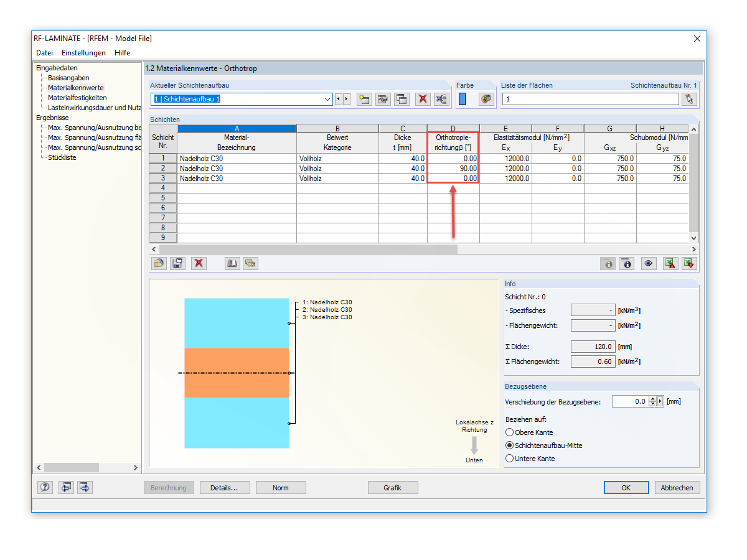
Task: Click the blue Farbe color swatch
Action: pos(463,99)
